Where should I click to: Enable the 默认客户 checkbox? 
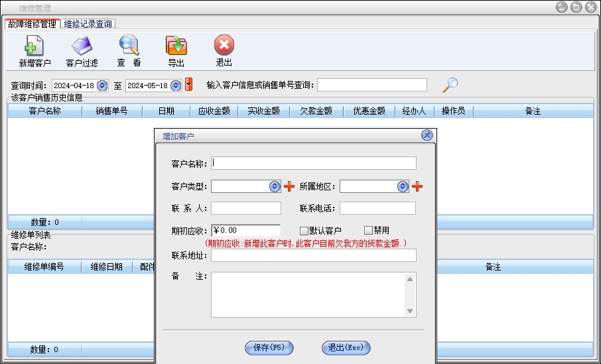(304, 231)
